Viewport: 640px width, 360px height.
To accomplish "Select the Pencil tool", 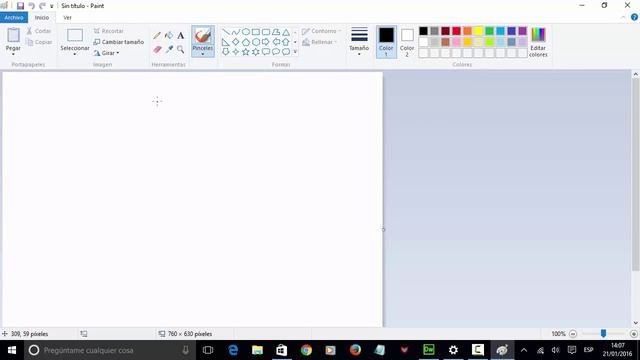I will pyautogui.click(x=157, y=36).
